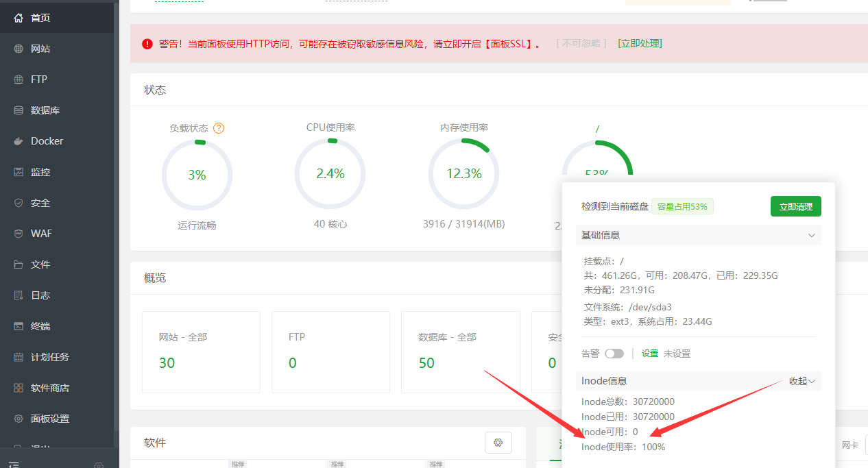Click the home icon beside 首页

point(19,18)
